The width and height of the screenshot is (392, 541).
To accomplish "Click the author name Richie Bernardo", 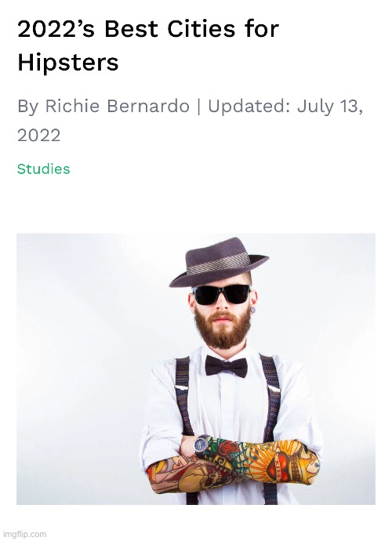I will click(118, 106).
